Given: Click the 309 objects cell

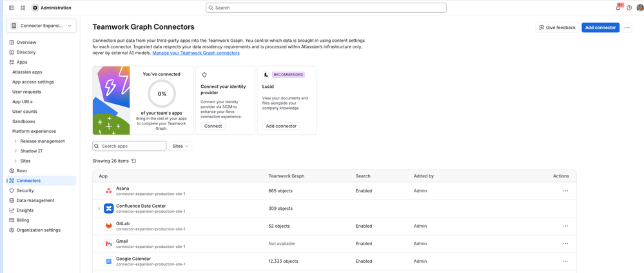Looking at the screenshot, I should point(280,208).
